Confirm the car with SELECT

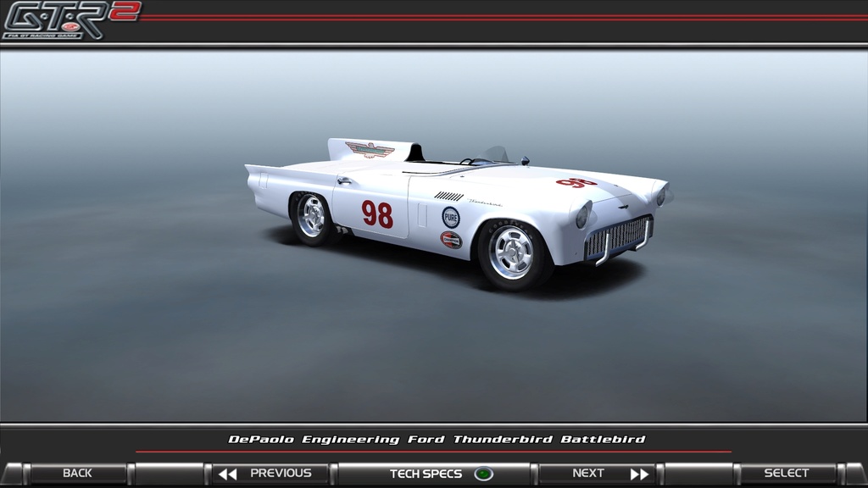coord(786,474)
